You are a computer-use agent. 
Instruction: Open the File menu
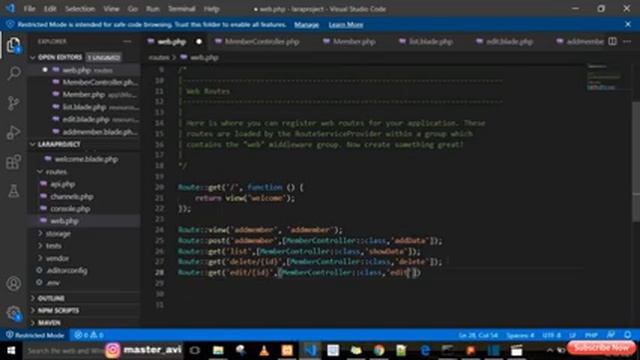click(x=29, y=9)
